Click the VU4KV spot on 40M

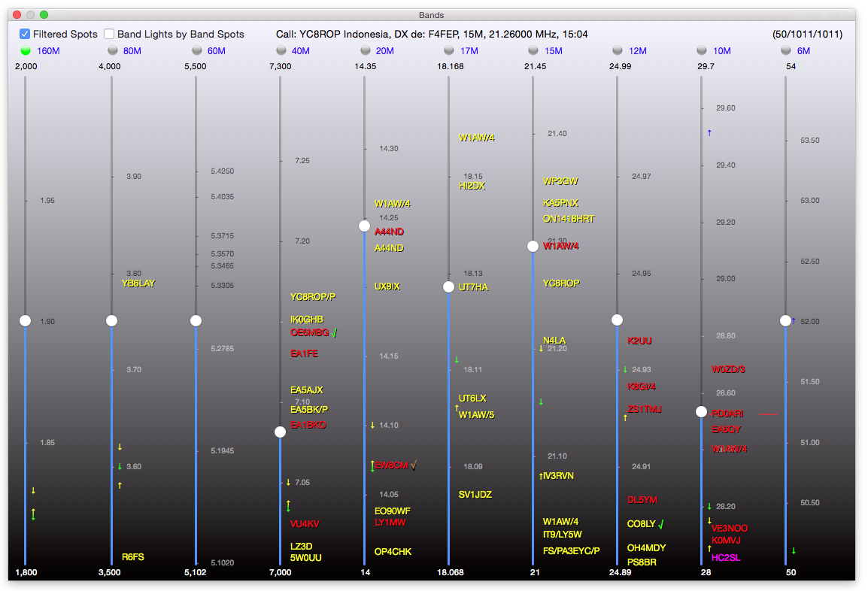click(305, 523)
